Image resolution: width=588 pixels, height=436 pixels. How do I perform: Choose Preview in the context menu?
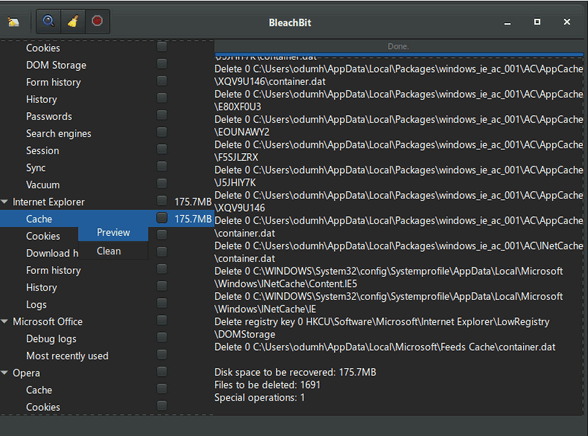click(x=113, y=232)
